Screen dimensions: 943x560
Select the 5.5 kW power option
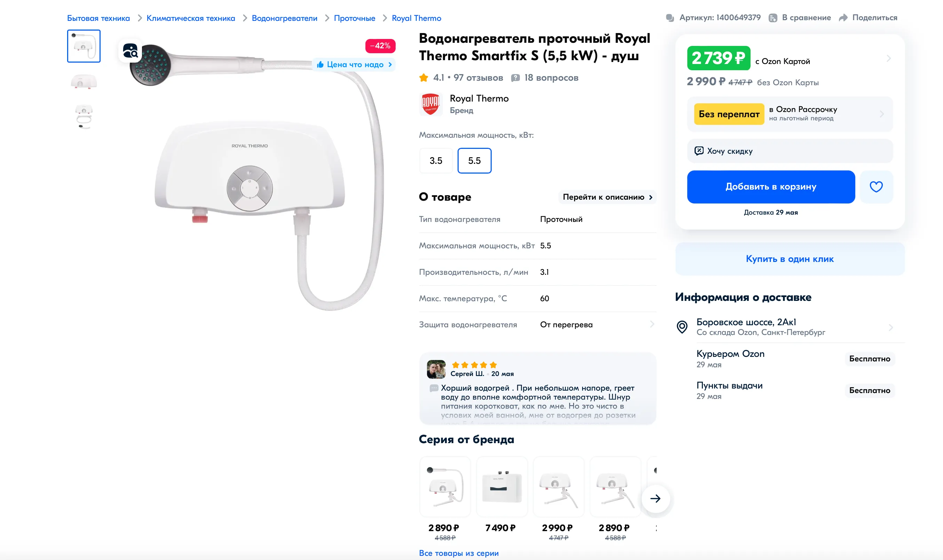pyautogui.click(x=473, y=161)
